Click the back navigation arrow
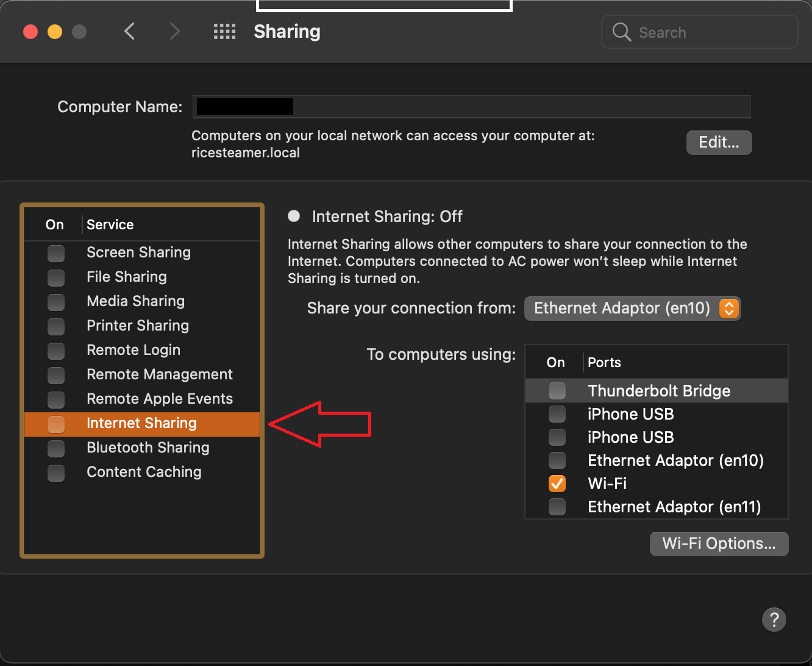 129,32
